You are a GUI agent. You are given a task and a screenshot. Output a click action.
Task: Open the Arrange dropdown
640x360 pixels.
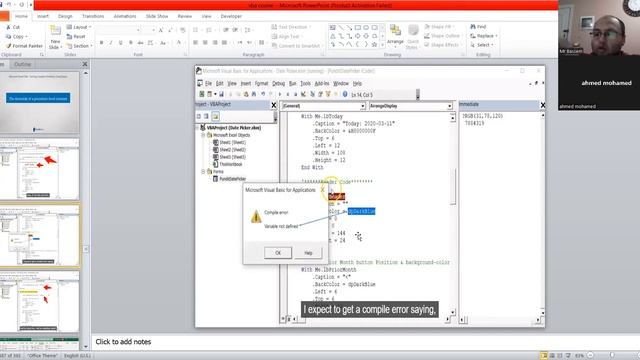tap(395, 36)
